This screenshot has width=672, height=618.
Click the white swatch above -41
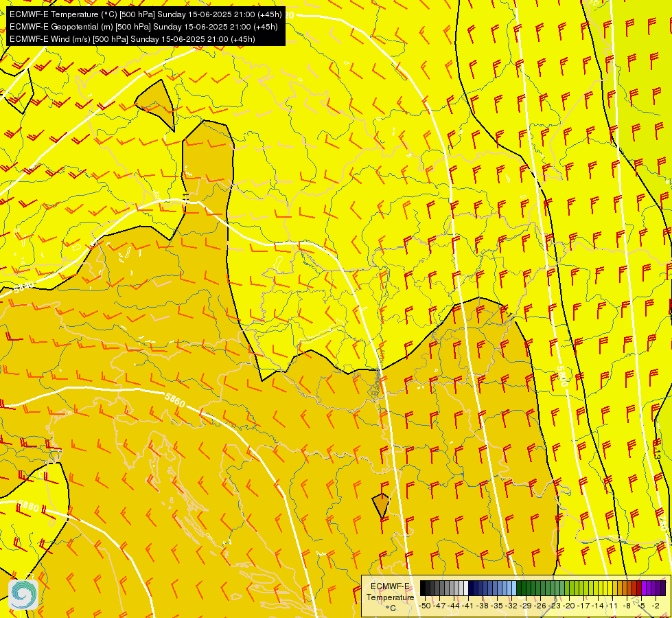pos(466,588)
